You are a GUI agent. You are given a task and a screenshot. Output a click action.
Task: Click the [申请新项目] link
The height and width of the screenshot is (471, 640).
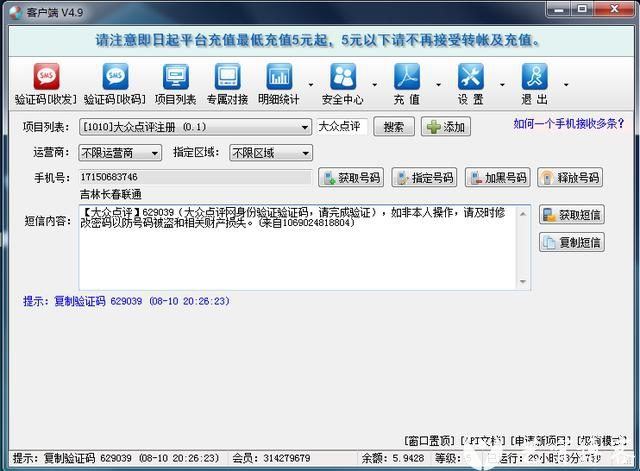(541, 441)
